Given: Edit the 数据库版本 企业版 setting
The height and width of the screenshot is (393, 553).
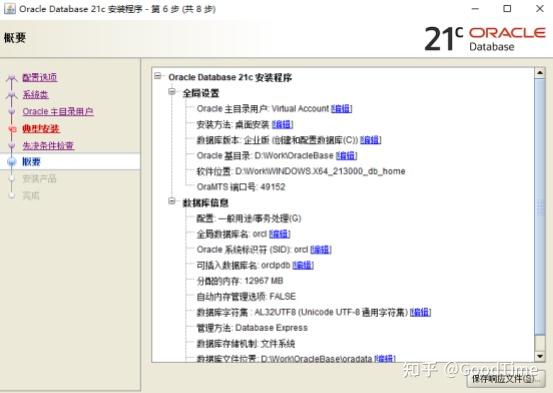Looking at the screenshot, I should click(x=371, y=140).
